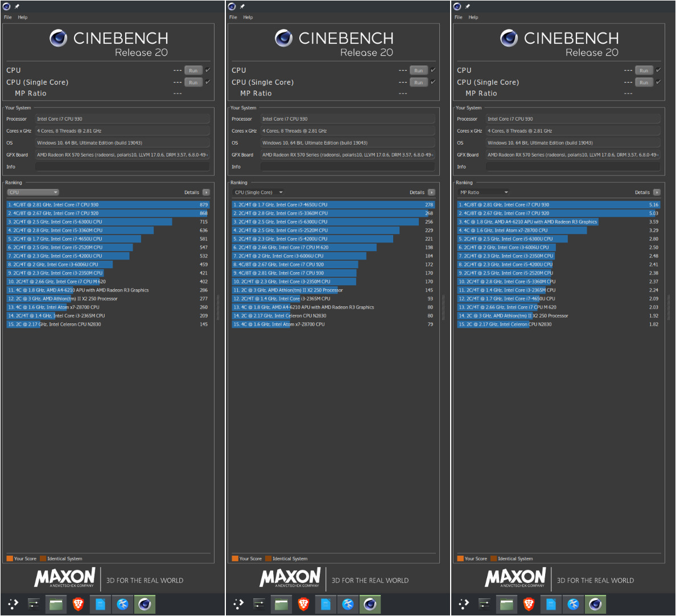Expand Details in the right window ranking panel
676x616 pixels.
657,192
